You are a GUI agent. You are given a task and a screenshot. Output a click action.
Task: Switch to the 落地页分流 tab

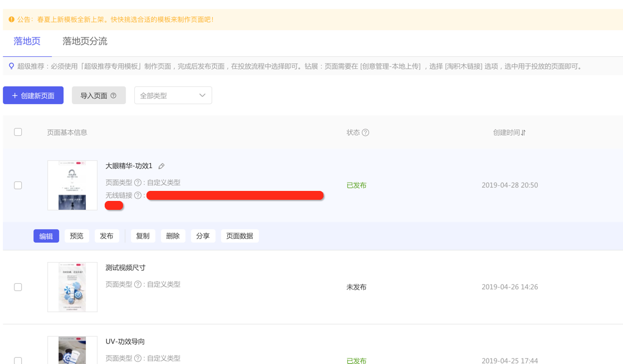85,41
